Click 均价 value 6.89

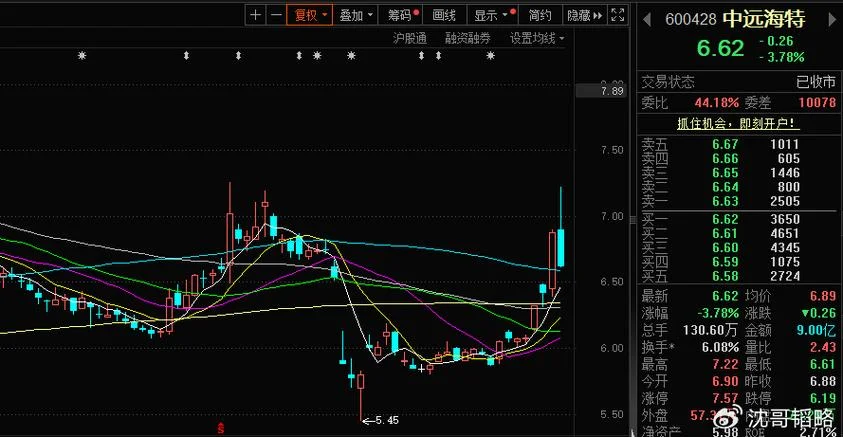click(823, 296)
